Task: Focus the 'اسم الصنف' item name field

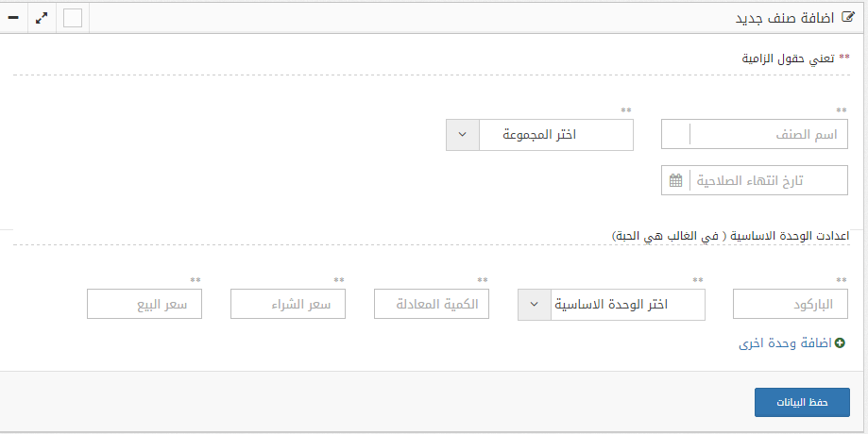Action: coord(769,135)
